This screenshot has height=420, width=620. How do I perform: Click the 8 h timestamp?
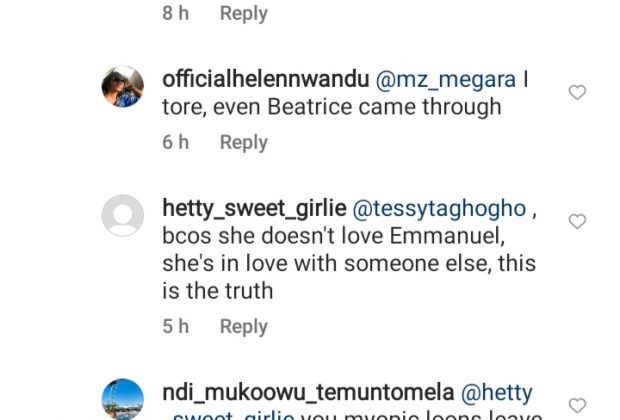pyautogui.click(x=175, y=14)
